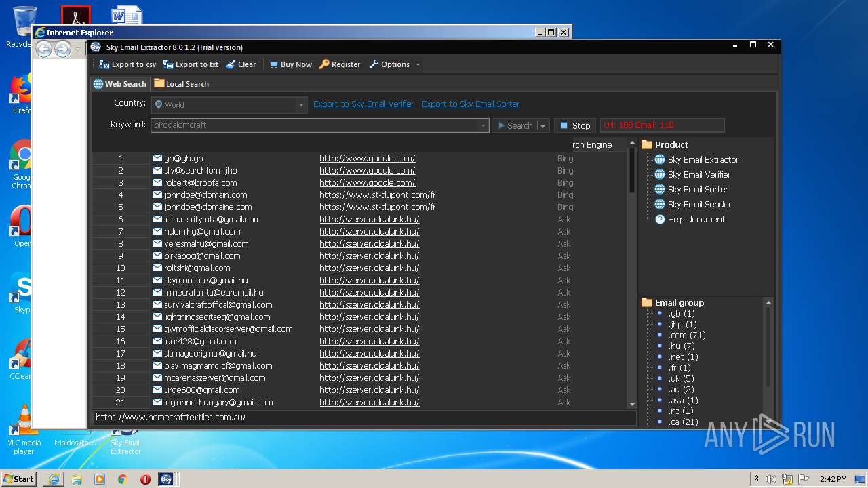This screenshot has width=868, height=488.
Task: Open st-dupont.com link in row 4
Action: 378,195
